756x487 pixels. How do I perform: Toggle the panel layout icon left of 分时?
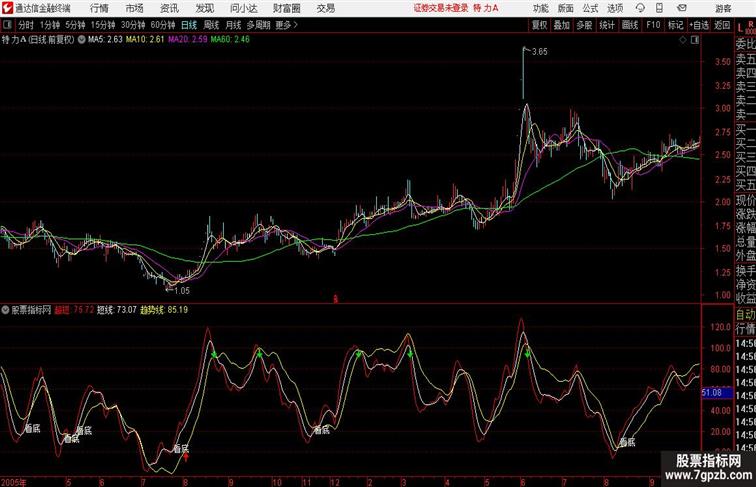coord(7,25)
